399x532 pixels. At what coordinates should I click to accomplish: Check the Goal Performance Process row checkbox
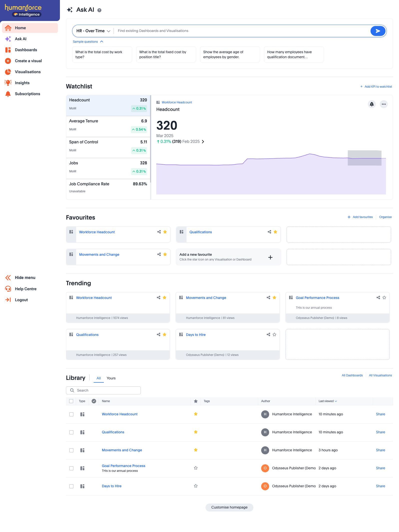[x=71, y=468]
